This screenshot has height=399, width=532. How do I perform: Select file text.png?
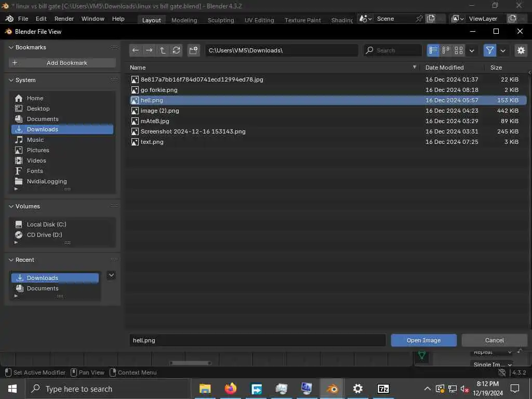[x=328, y=142]
